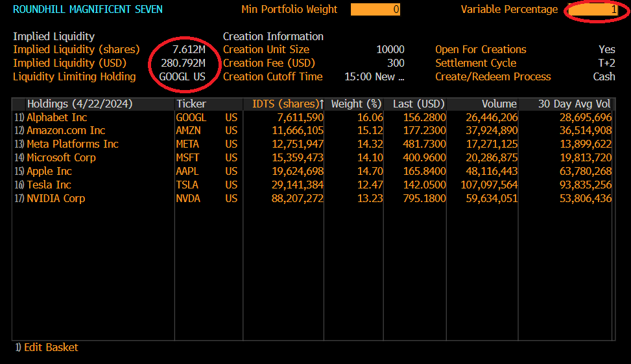Click the IDTS value 12,751,947
The image size is (631, 364).
[x=298, y=144]
